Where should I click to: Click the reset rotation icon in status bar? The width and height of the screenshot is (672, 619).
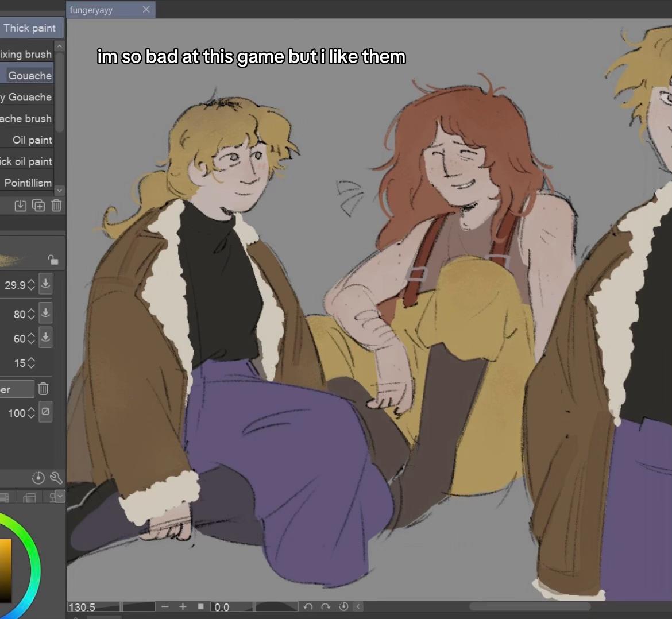[x=343, y=606]
